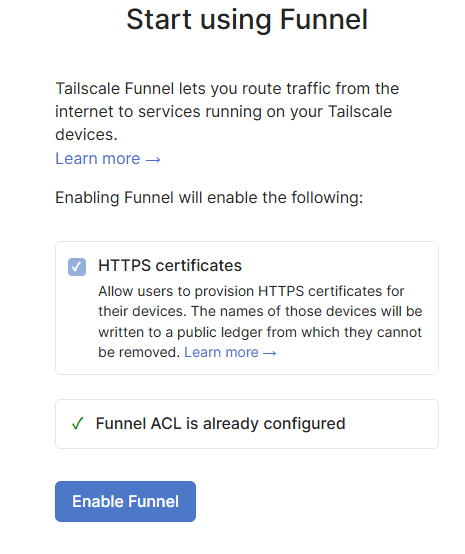This screenshot has width=465, height=554.
Task: Click the 'Allow users to provision' sentence
Action: click(x=251, y=301)
